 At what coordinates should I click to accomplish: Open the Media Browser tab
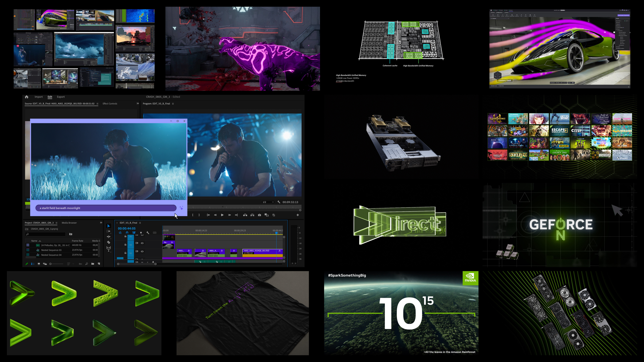click(x=69, y=223)
